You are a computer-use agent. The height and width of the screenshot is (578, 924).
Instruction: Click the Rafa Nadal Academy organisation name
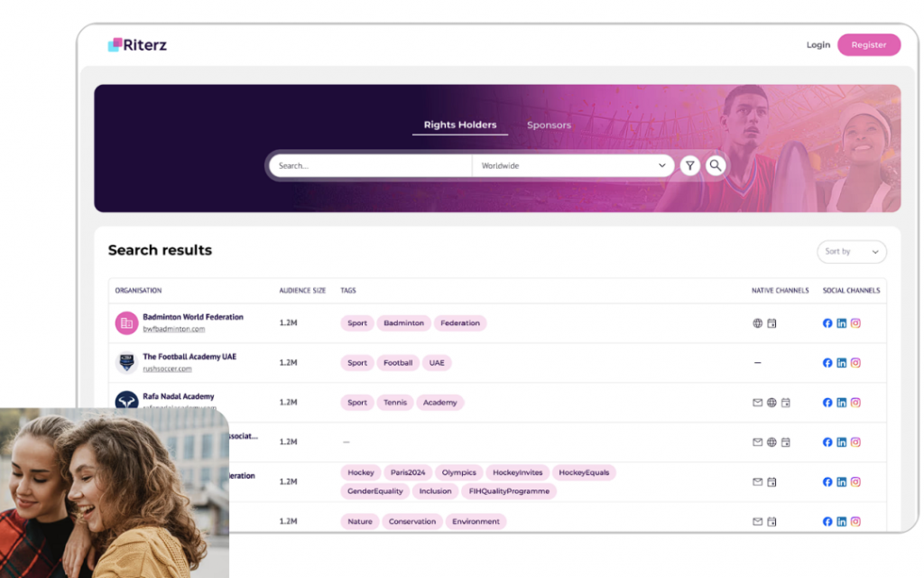click(x=178, y=396)
